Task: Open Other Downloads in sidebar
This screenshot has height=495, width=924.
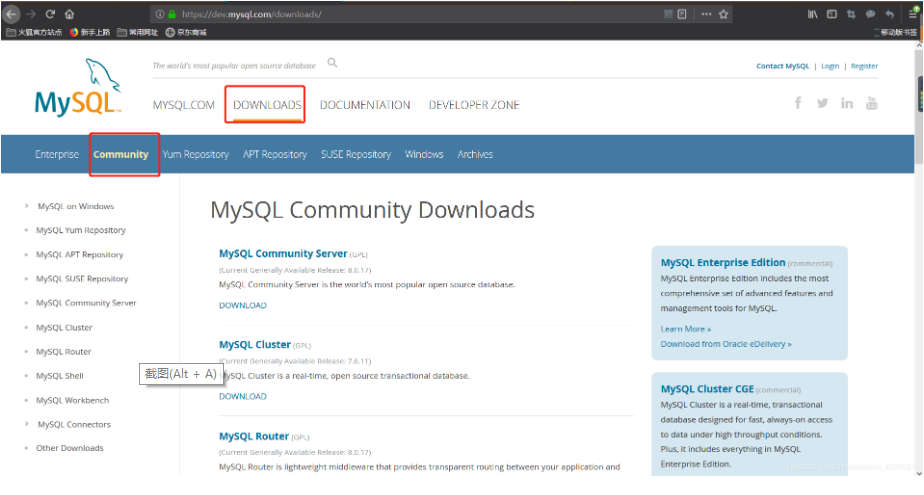Action: 70,448
